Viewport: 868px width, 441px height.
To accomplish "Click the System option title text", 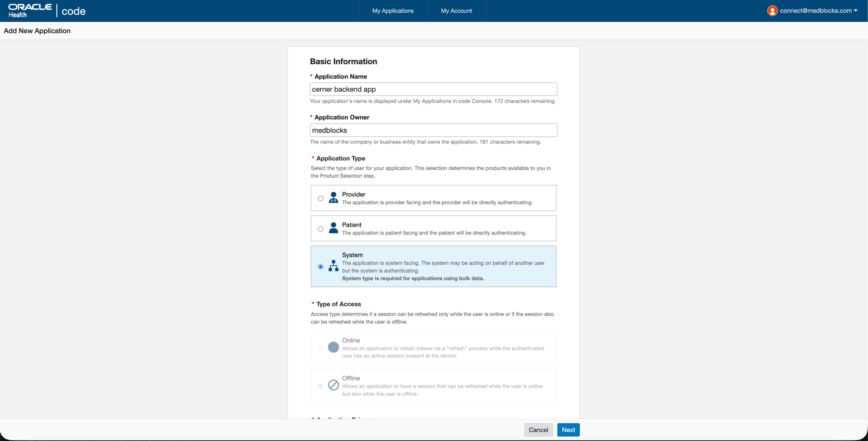I will (352, 255).
